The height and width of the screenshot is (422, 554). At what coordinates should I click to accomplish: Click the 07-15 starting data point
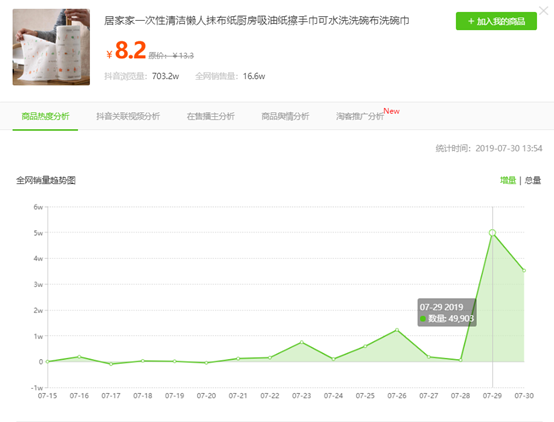pos(48,362)
